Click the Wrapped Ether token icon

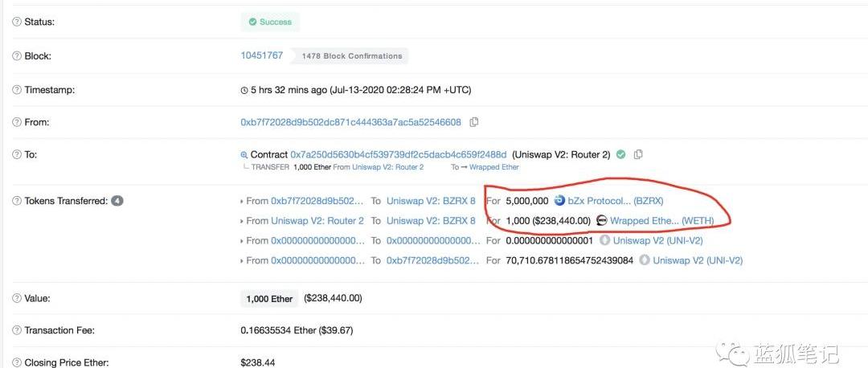[x=601, y=220]
